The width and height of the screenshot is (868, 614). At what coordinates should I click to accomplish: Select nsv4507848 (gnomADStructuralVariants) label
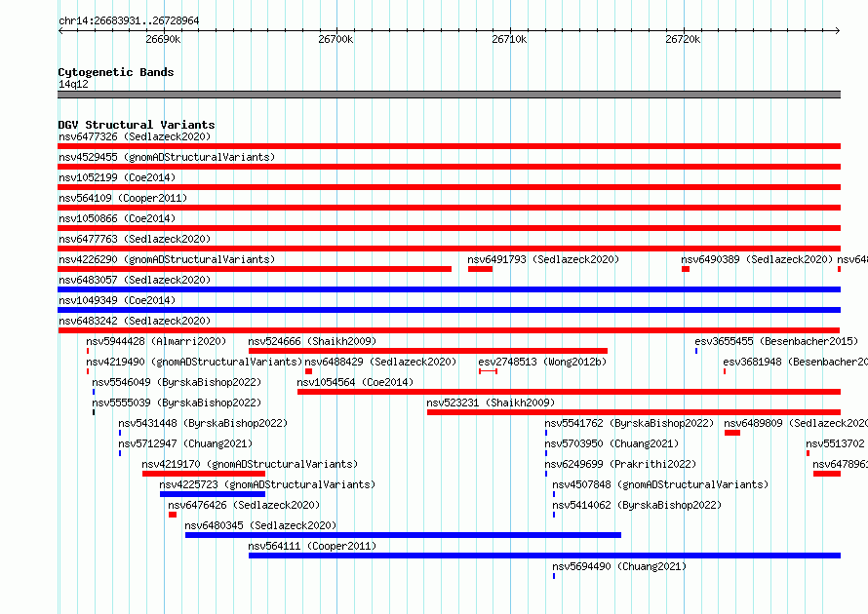(660, 484)
